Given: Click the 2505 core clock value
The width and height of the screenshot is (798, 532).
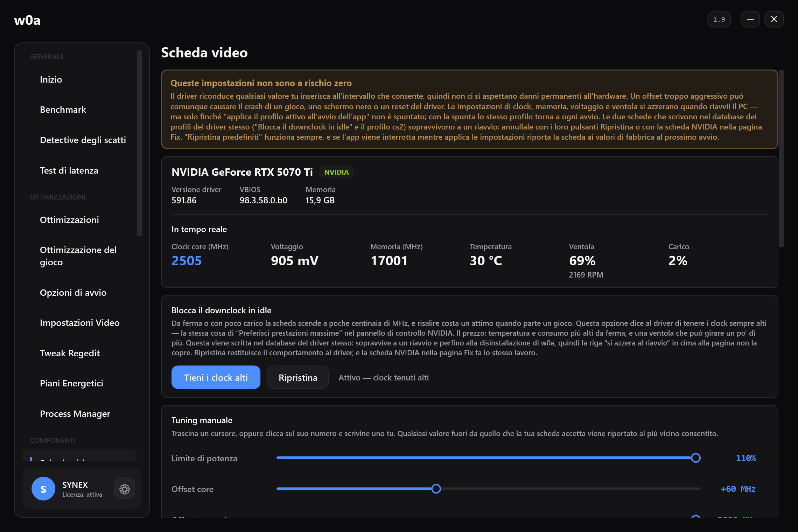Looking at the screenshot, I should click(187, 261).
